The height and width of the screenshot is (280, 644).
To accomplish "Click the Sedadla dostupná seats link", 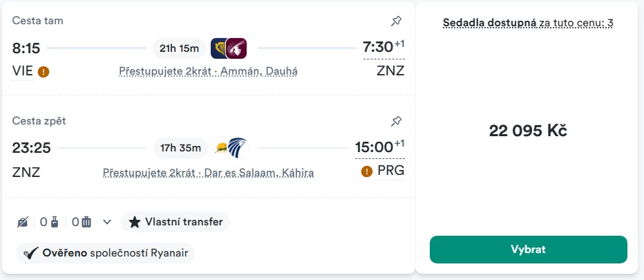I will [527, 23].
